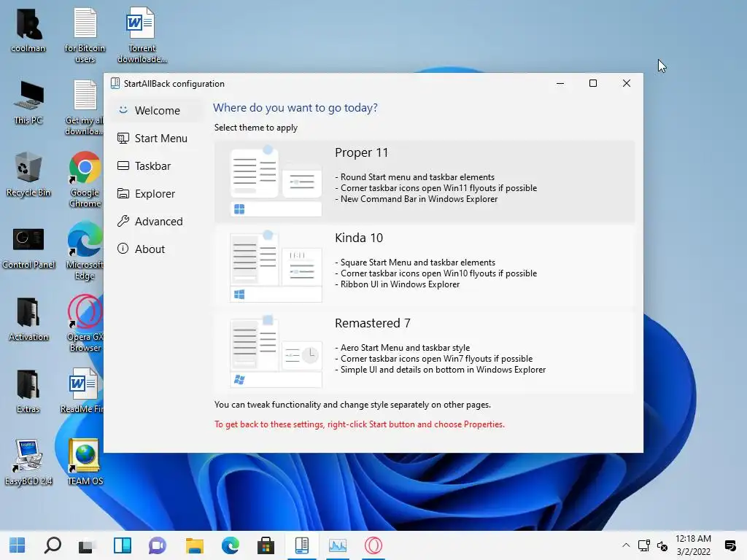Open the network status tray icon
Screen dimensions: 747x560
point(644,545)
